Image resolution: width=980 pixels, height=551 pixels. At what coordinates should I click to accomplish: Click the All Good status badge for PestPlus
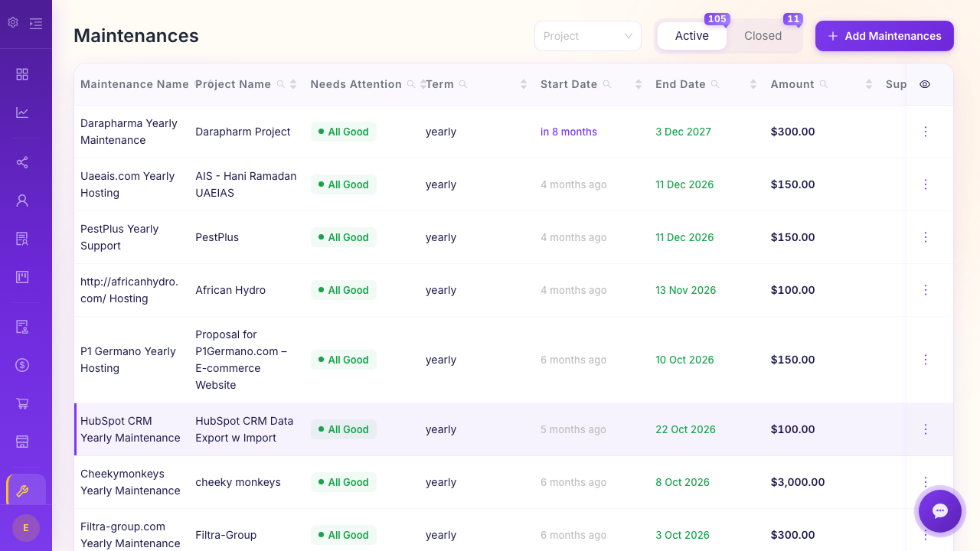point(344,237)
